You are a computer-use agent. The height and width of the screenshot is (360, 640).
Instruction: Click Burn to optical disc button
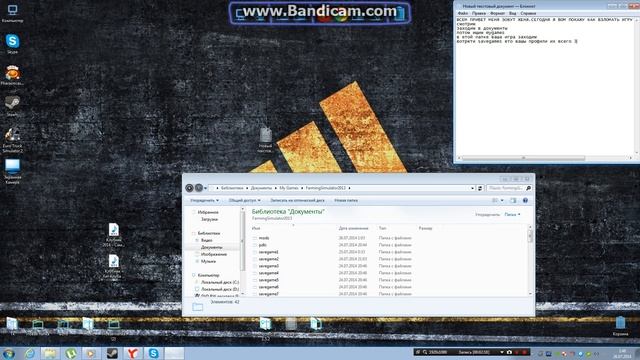[x=297, y=200]
